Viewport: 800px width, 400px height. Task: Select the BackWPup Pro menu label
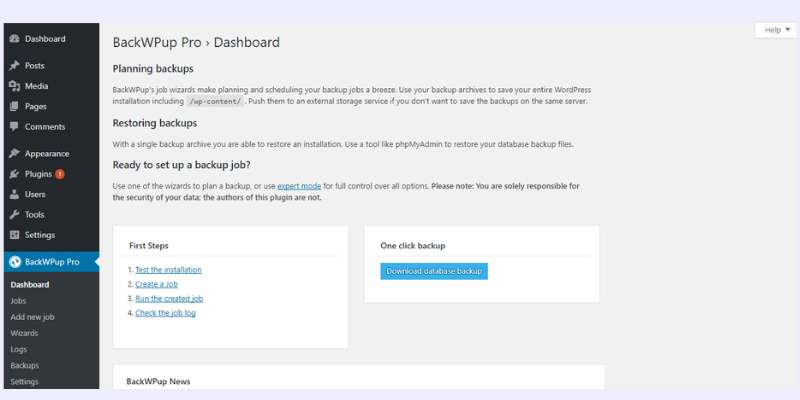pyautogui.click(x=52, y=262)
